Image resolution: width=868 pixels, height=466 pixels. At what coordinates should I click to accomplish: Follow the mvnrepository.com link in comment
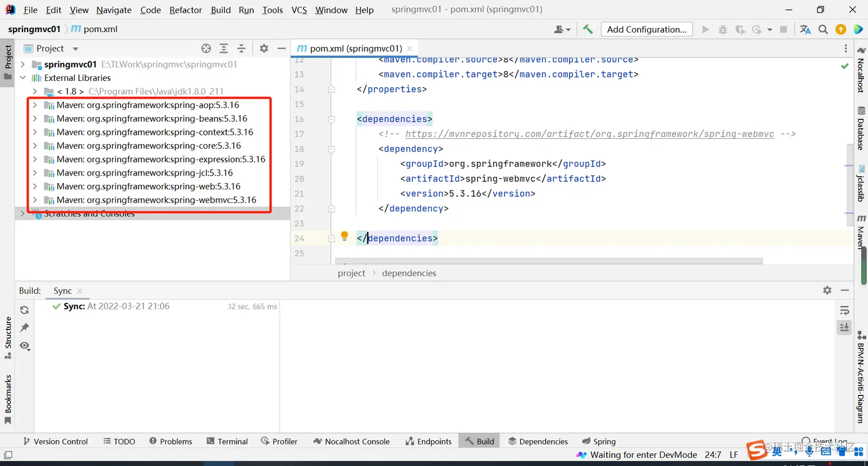(590, 134)
